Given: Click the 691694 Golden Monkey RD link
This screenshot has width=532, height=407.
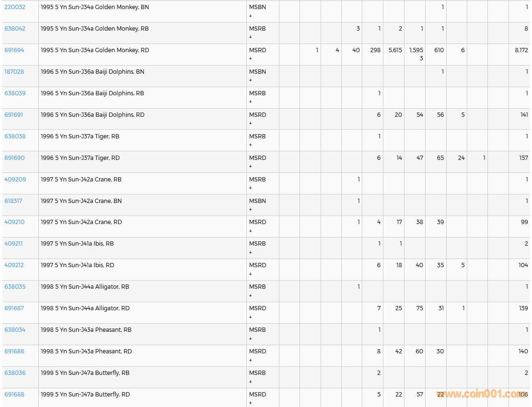Looking at the screenshot, I should 14,50.
